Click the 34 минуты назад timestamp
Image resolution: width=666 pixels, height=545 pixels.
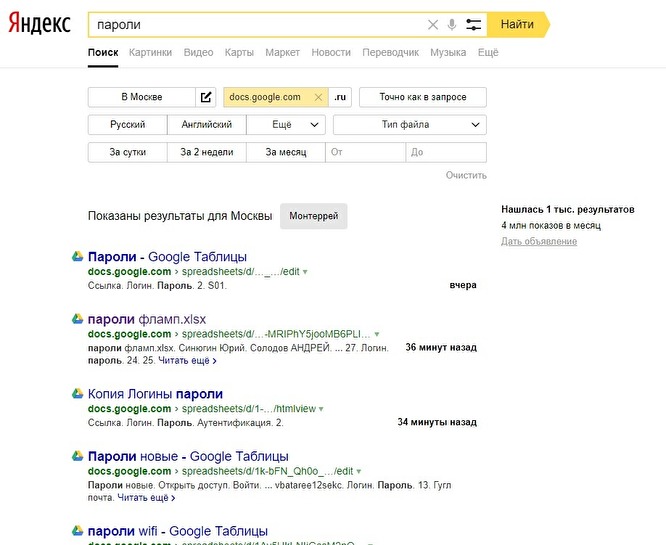click(x=437, y=422)
